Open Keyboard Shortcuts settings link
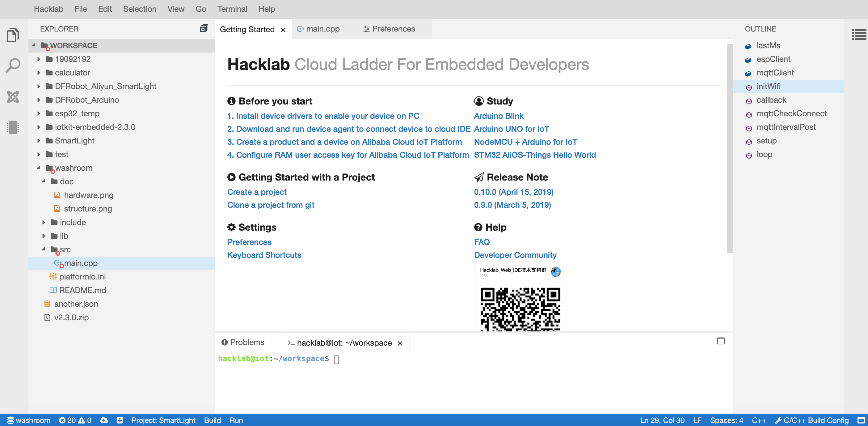 (264, 255)
